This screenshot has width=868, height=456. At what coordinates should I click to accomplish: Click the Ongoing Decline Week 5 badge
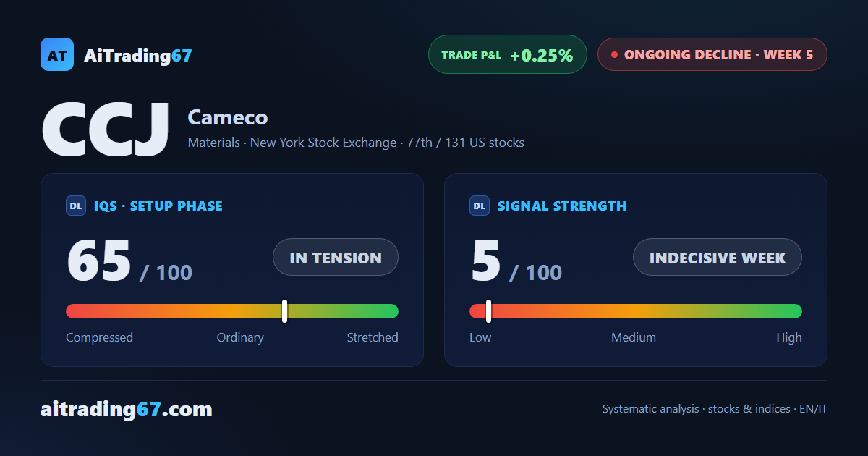click(712, 54)
